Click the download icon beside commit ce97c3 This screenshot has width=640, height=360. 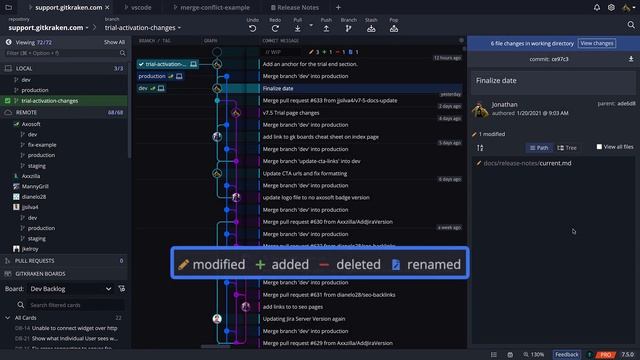[631, 59]
